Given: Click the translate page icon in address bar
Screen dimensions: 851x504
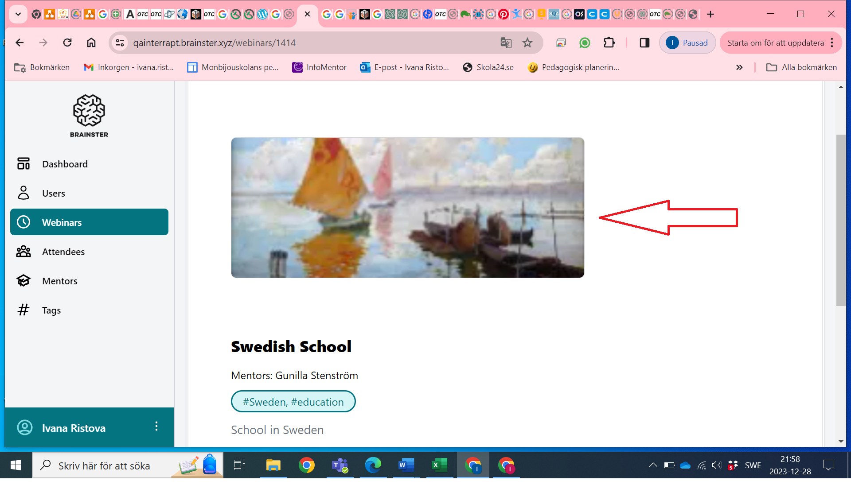Looking at the screenshot, I should click(x=506, y=43).
